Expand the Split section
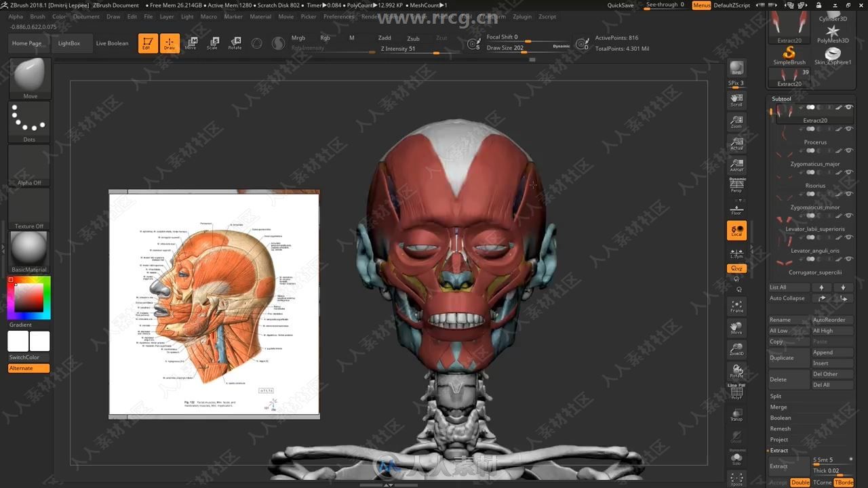This screenshot has height=488, width=868. click(x=776, y=396)
